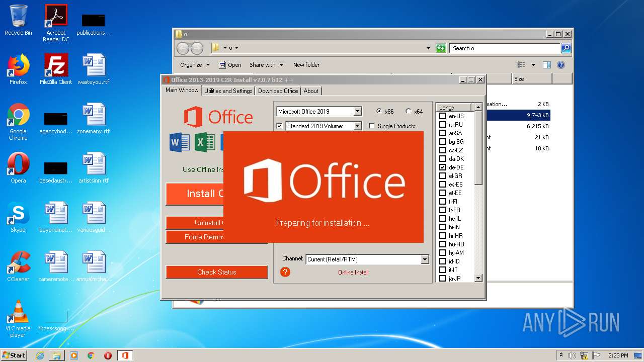Click Explorer search magnifier icon
This screenshot has width=644, height=362.
coord(566,48)
